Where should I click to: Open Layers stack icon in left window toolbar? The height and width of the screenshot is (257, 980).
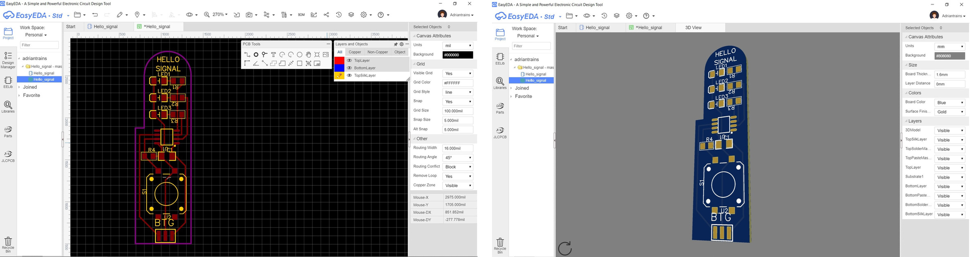point(351,15)
